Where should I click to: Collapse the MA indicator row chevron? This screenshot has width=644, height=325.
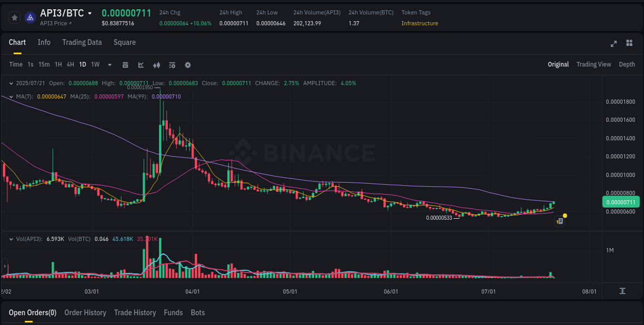(10, 96)
